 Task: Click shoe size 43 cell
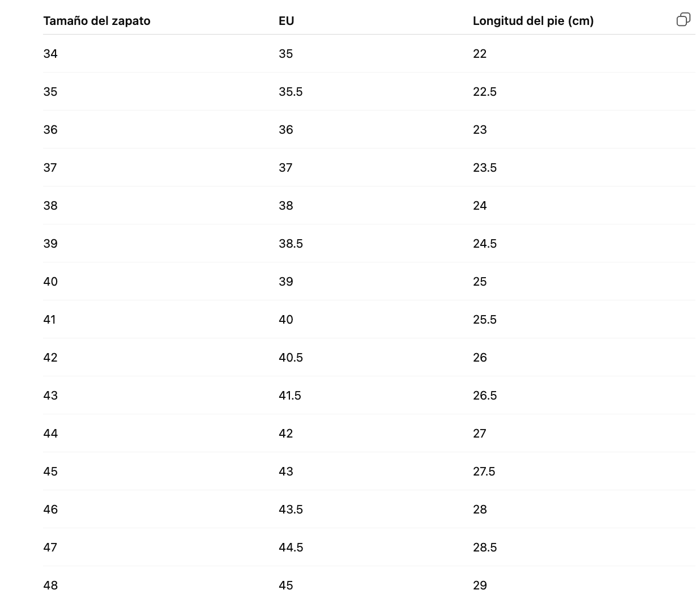pos(50,396)
